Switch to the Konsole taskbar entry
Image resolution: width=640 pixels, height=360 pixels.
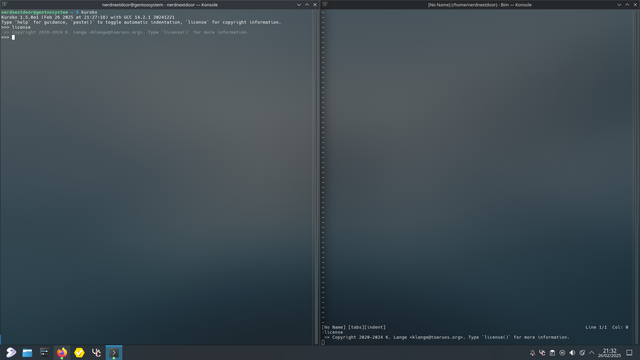(114, 353)
